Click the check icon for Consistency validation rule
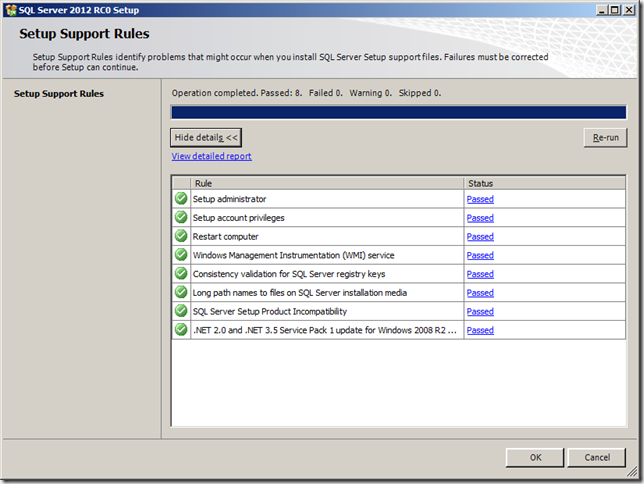 pyautogui.click(x=181, y=274)
